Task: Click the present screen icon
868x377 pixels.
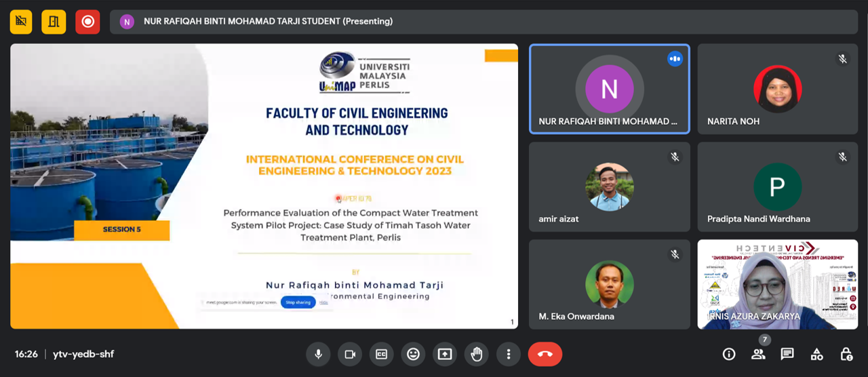Action: (x=445, y=354)
